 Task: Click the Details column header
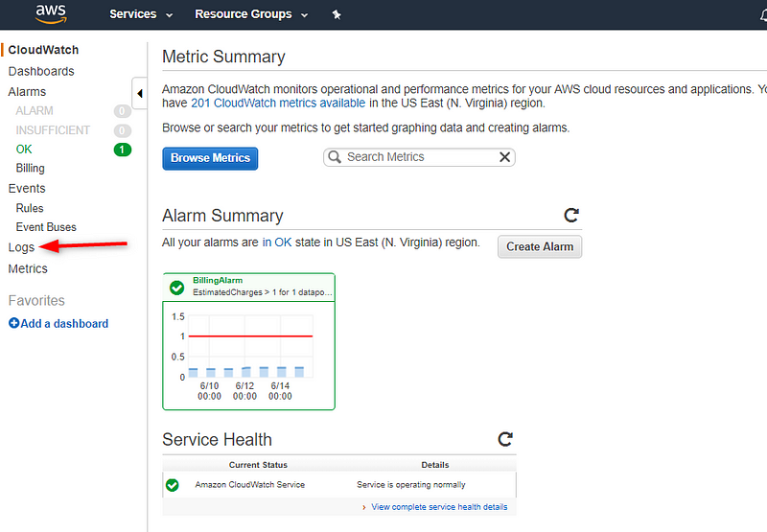pos(435,465)
